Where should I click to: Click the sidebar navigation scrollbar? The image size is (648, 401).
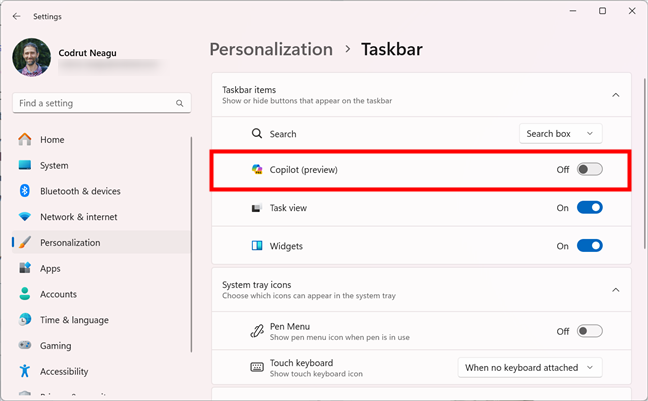(x=191, y=244)
